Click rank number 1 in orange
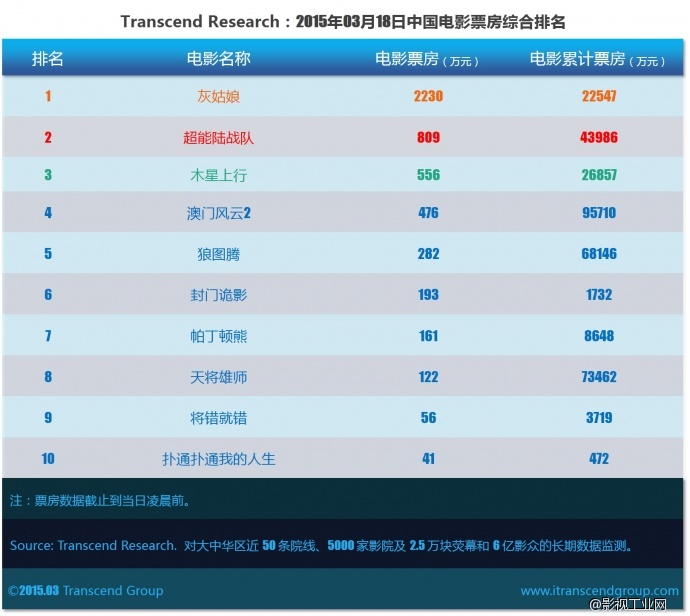The image size is (690, 616). (48, 96)
